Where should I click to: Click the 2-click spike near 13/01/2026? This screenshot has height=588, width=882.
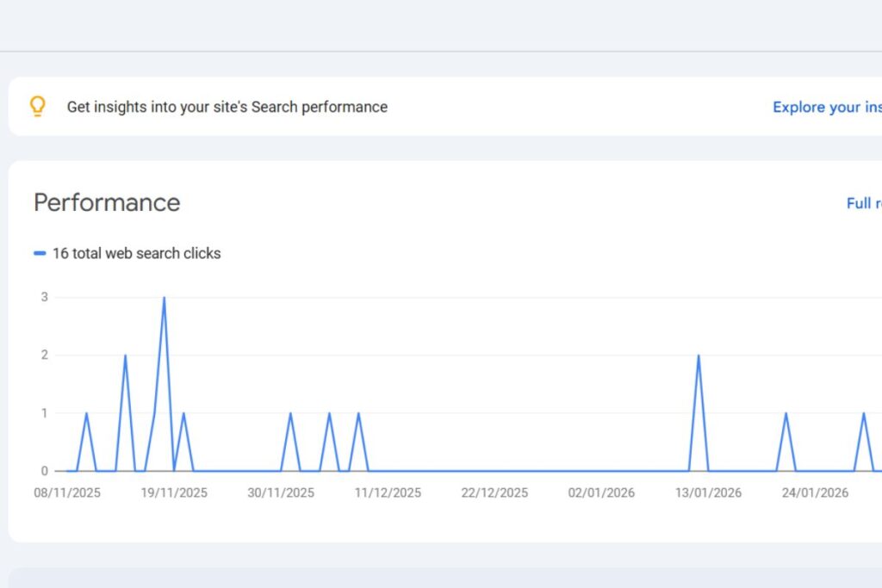[x=699, y=355]
